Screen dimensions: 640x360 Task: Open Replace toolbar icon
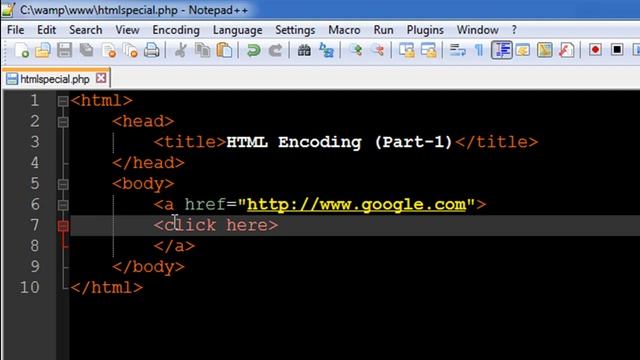[326, 50]
